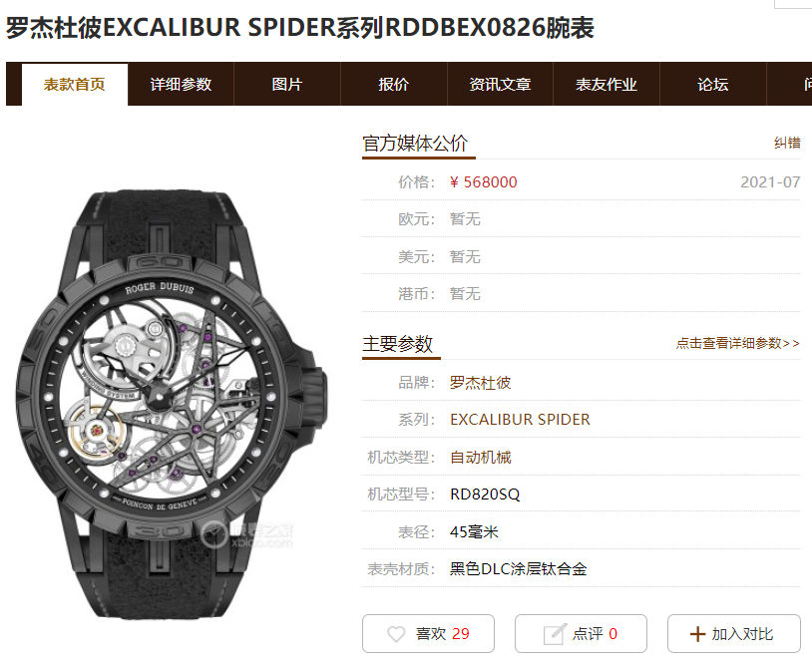This screenshot has width=812, height=664.
Task: Switch to the 图片 tab
Action: coord(287,85)
